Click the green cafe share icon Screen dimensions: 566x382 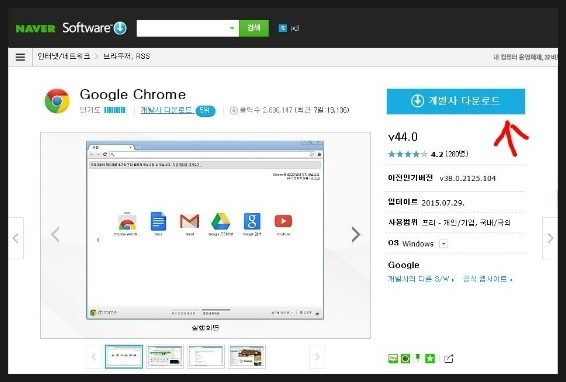pyautogui.click(x=393, y=359)
